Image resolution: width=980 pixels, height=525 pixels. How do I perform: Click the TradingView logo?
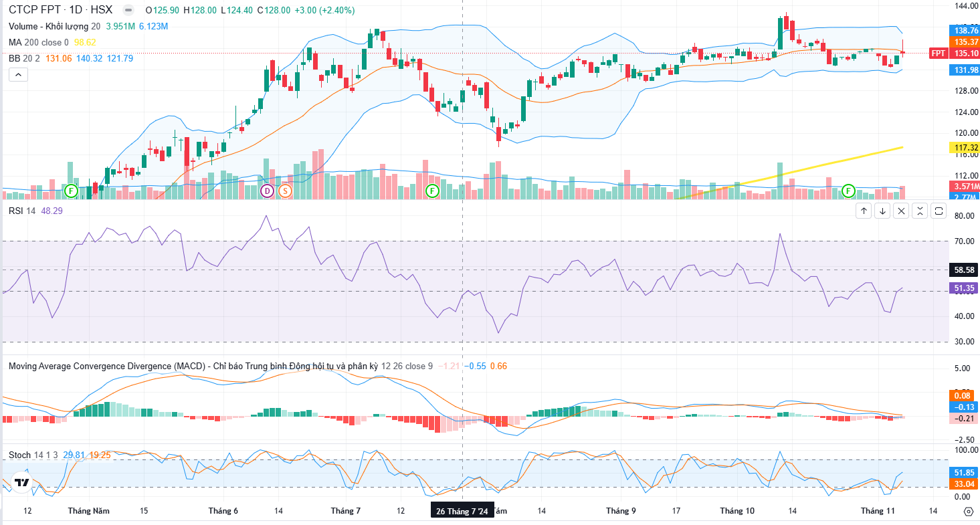click(21, 482)
